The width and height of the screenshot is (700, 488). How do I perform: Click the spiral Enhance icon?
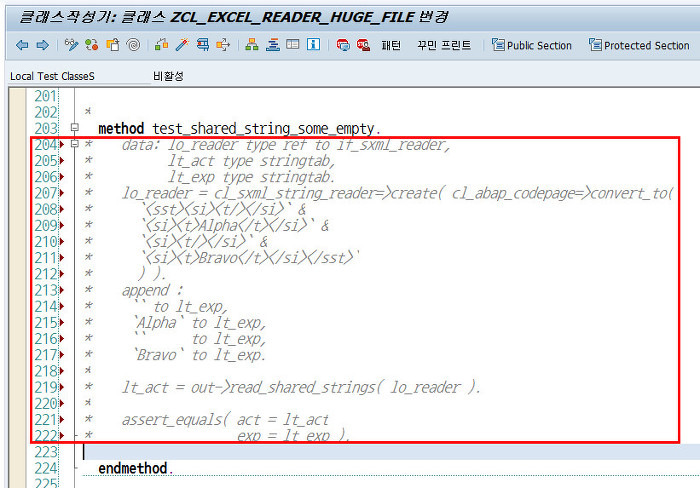coord(133,45)
